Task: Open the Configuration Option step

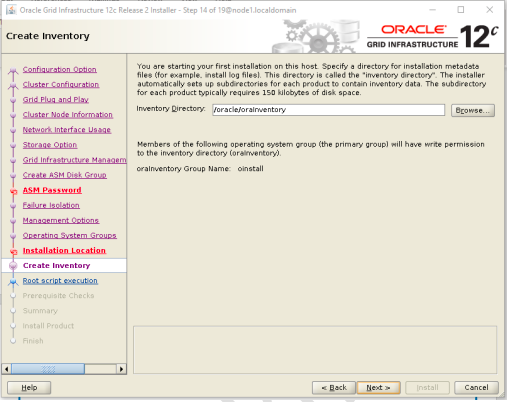Action: tap(59, 69)
